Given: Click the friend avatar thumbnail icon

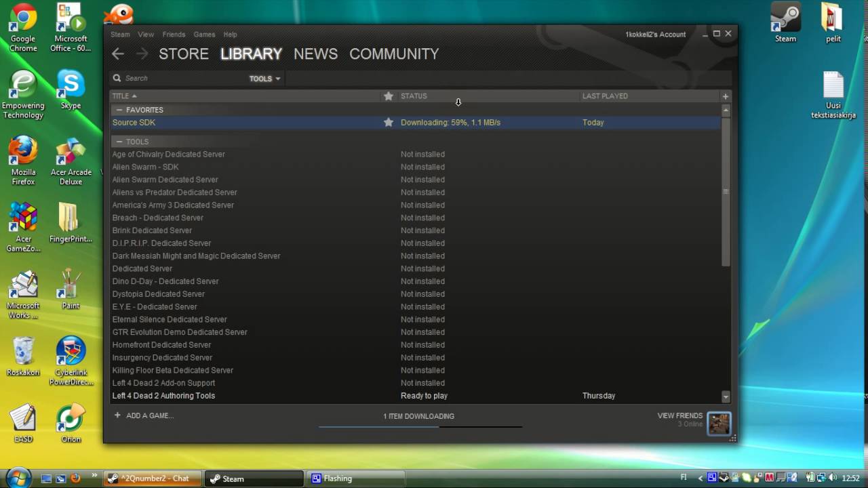Looking at the screenshot, I should click(719, 423).
